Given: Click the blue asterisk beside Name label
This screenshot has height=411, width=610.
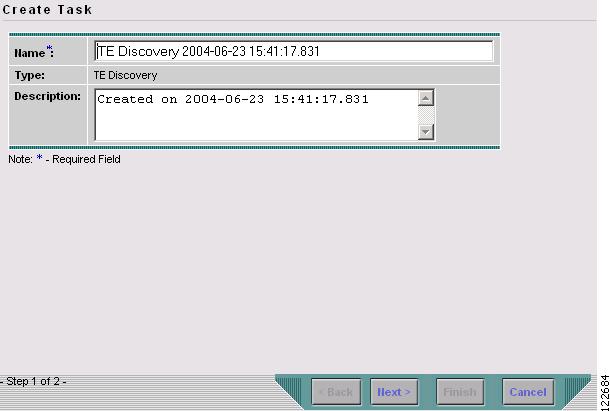Looking at the screenshot, I should pos(49,48).
